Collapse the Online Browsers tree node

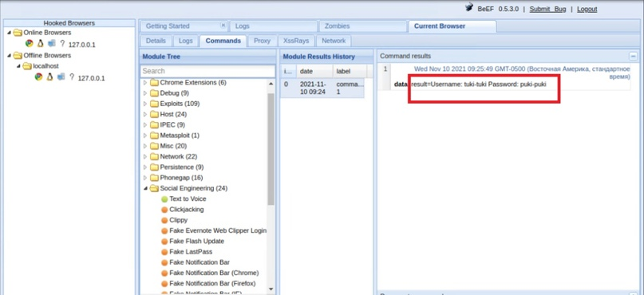(x=10, y=33)
